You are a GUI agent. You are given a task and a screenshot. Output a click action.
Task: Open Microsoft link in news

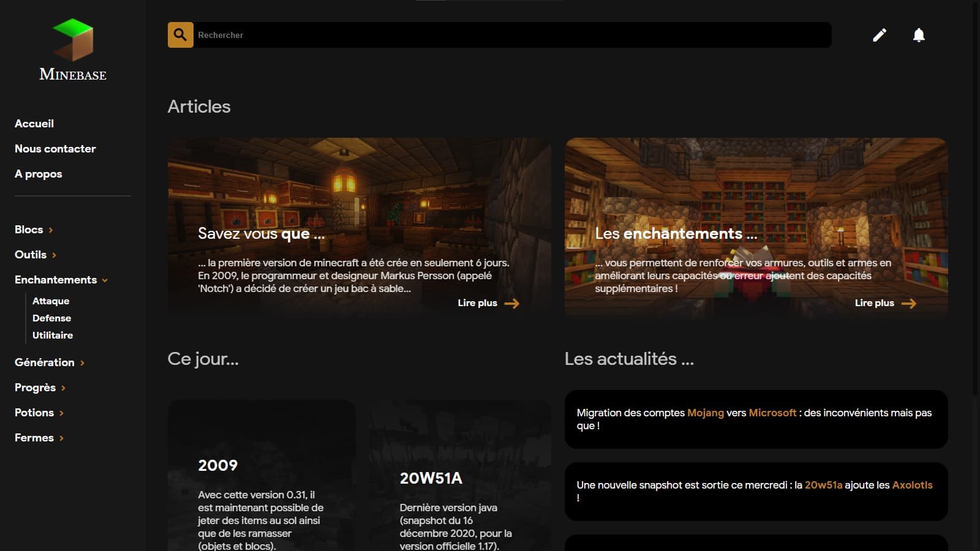[772, 413]
